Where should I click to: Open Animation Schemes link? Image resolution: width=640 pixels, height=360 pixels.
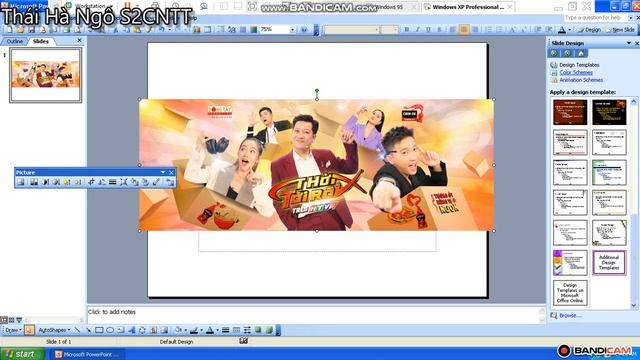[580, 80]
